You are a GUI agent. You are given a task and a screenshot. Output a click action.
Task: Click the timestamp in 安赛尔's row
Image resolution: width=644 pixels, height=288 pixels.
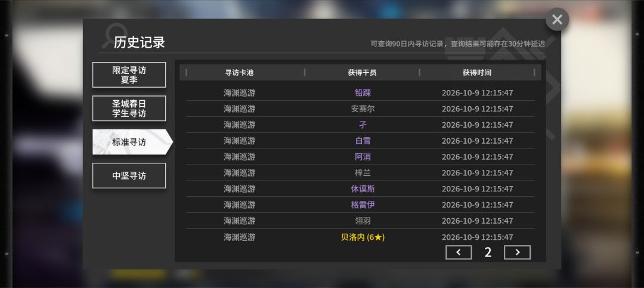[477, 109]
